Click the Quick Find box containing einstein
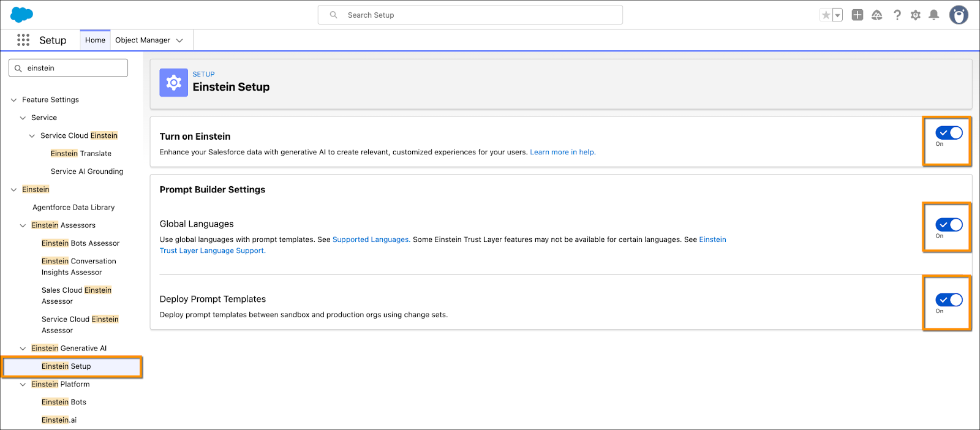This screenshot has height=430, width=980. (68, 68)
